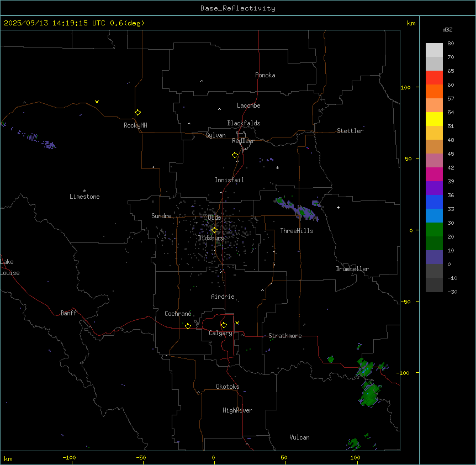Select the Limestone label
This screenshot has width=476, height=465.
tap(84, 197)
